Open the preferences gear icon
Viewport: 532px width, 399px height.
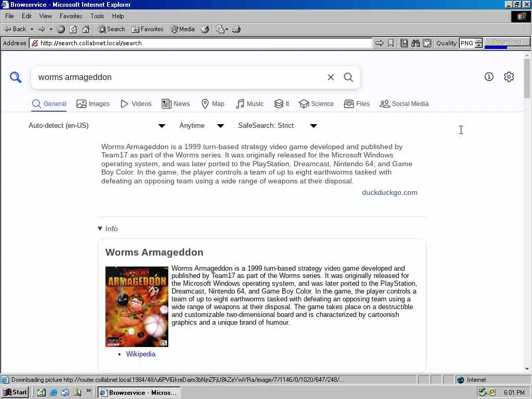509,77
